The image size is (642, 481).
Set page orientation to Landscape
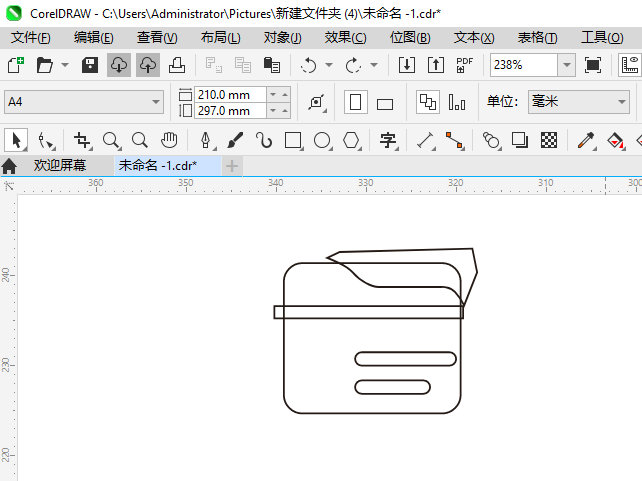tap(385, 104)
